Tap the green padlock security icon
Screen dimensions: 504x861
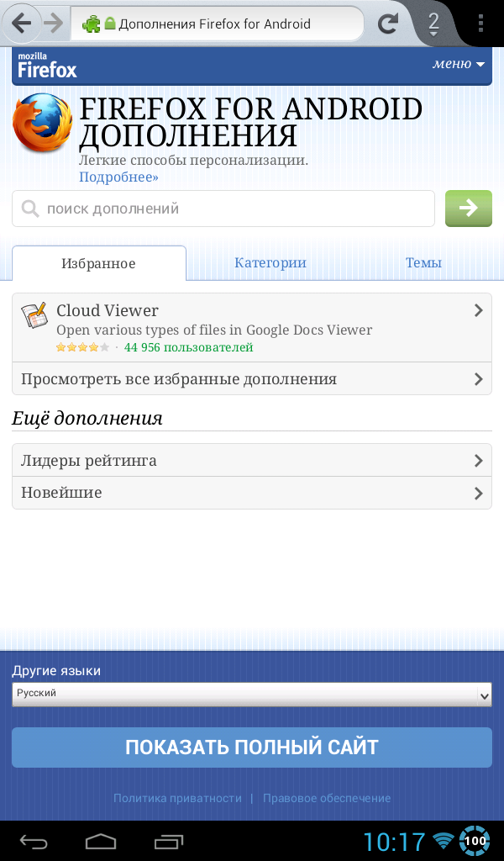pyautogui.click(x=110, y=23)
